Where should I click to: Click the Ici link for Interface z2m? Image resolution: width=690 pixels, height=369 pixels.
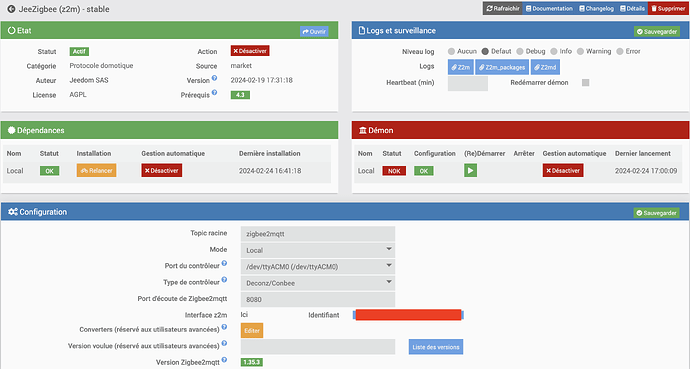tap(244, 315)
